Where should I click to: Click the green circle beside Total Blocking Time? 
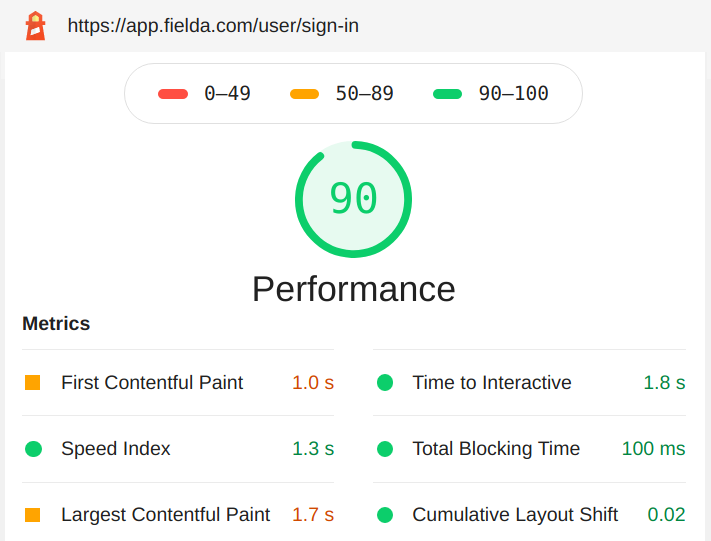[385, 449]
